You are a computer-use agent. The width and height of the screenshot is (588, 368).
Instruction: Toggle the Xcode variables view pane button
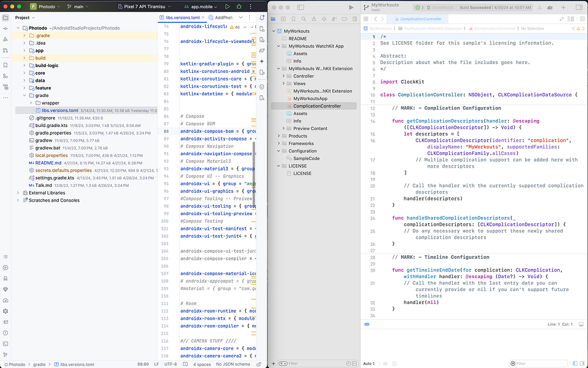pos(575,363)
